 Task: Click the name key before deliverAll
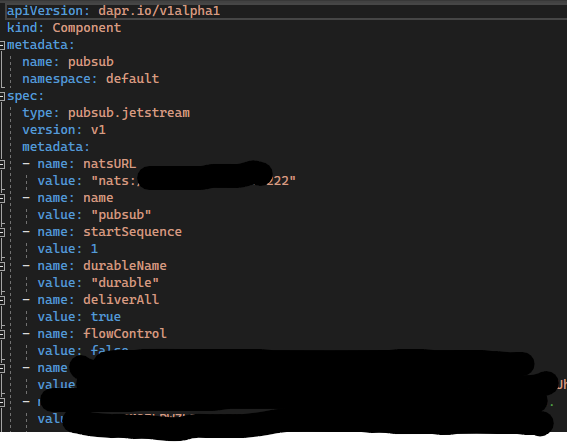(56, 300)
